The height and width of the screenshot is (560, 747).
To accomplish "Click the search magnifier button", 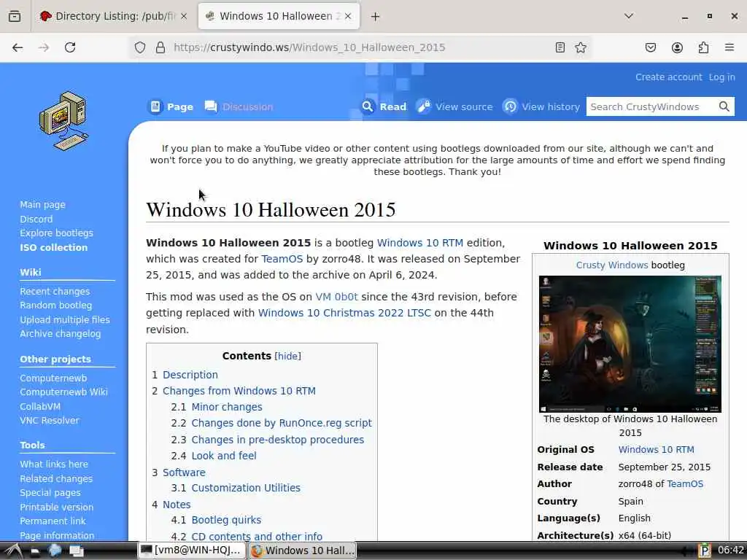I will [724, 106].
